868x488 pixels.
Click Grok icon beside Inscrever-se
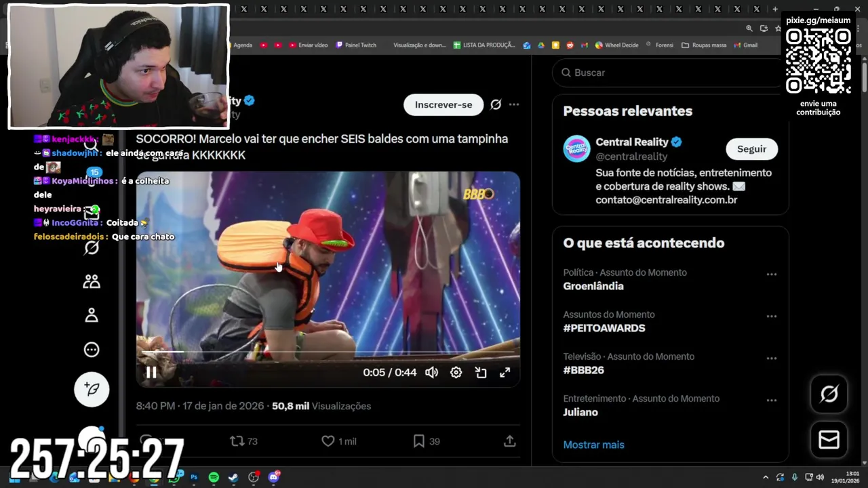[x=496, y=104]
